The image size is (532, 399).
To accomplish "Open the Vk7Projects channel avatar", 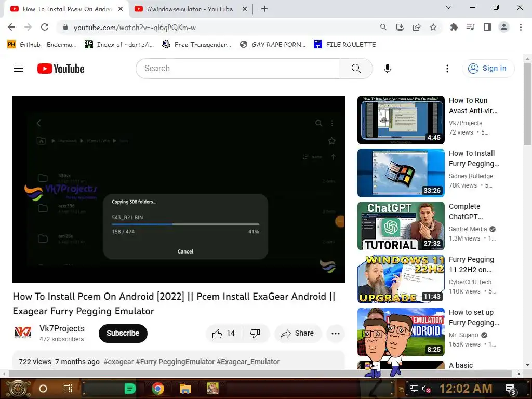I will point(23,333).
